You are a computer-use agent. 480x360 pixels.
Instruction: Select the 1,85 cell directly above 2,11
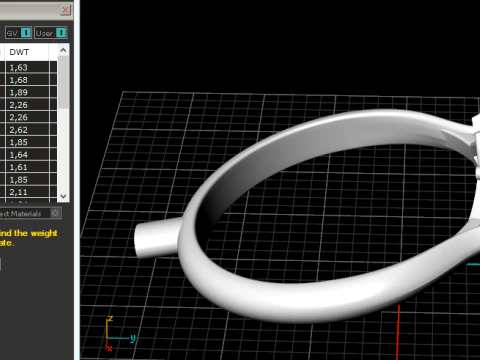pos(27,180)
